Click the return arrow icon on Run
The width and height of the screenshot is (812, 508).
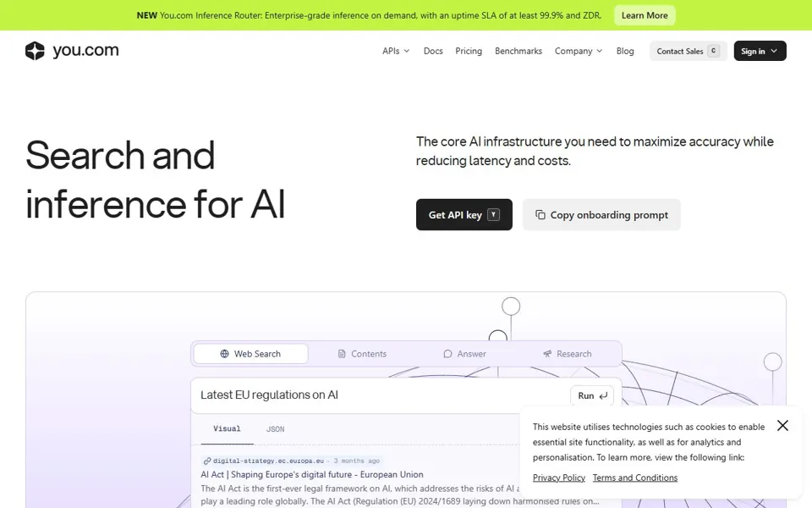[x=603, y=395]
